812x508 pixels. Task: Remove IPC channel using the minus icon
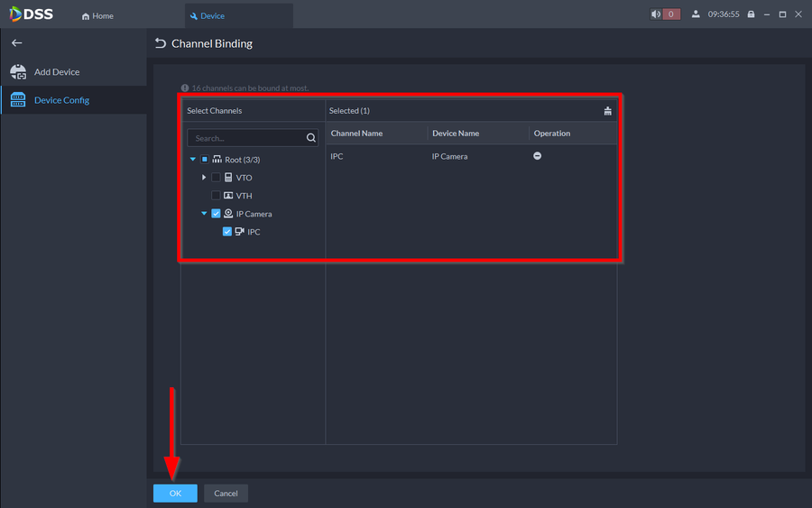coord(537,156)
